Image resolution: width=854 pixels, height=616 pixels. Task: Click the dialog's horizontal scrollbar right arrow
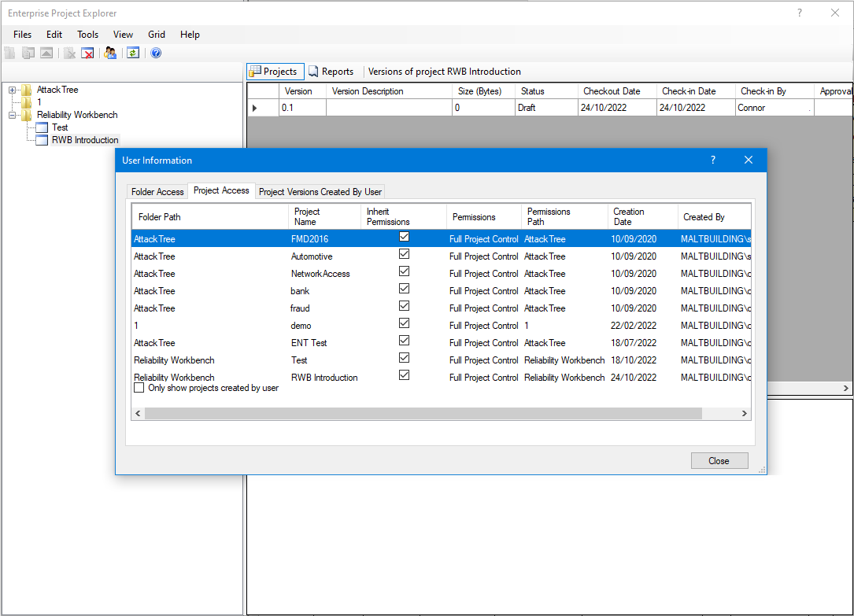pos(744,414)
